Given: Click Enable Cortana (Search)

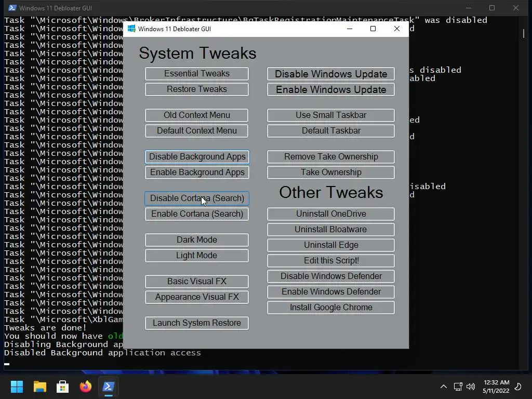Looking at the screenshot, I should [197, 214].
